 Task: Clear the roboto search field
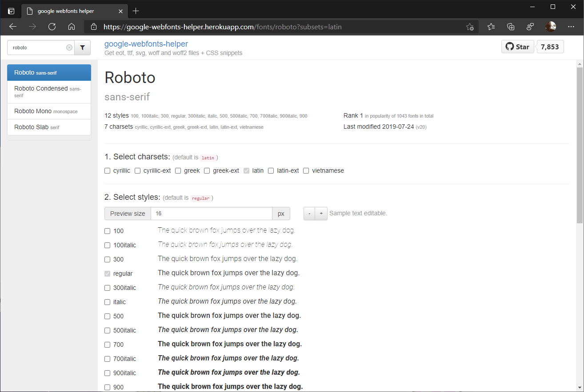69,48
